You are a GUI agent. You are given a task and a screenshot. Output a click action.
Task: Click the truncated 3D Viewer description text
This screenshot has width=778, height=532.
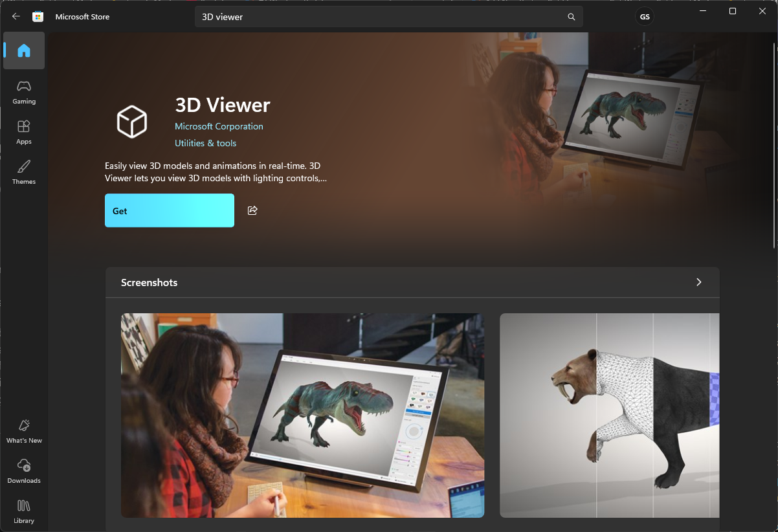(x=216, y=172)
